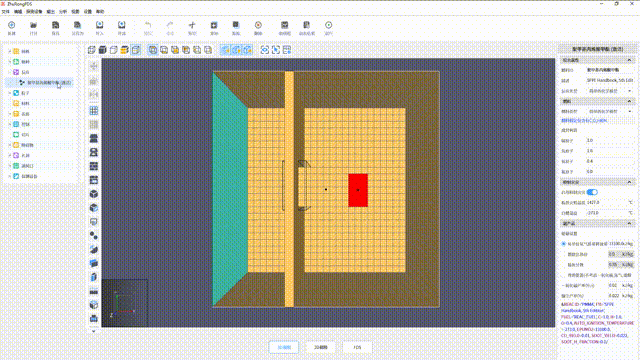Select the red fire surface in the viewport
Screen dimensions: 640x360
coord(358,190)
